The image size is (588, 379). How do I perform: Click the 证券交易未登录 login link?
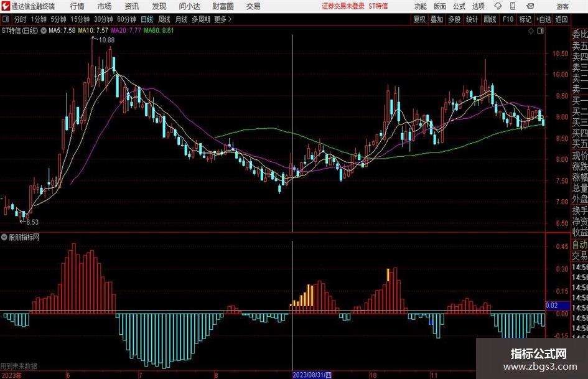343,6
